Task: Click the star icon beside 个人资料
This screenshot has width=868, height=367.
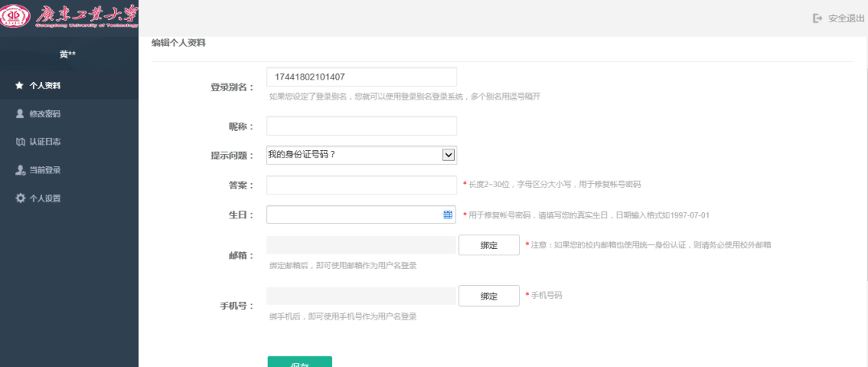Action: point(19,86)
